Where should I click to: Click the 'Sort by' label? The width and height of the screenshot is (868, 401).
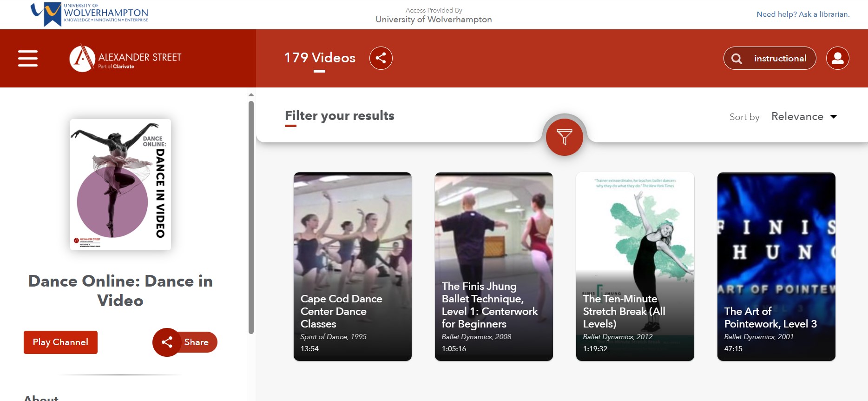pos(744,117)
